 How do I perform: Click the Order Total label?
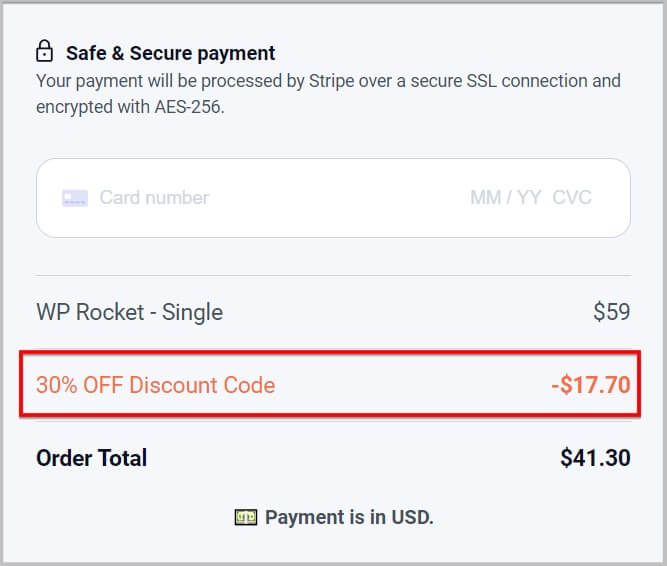click(91, 458)
